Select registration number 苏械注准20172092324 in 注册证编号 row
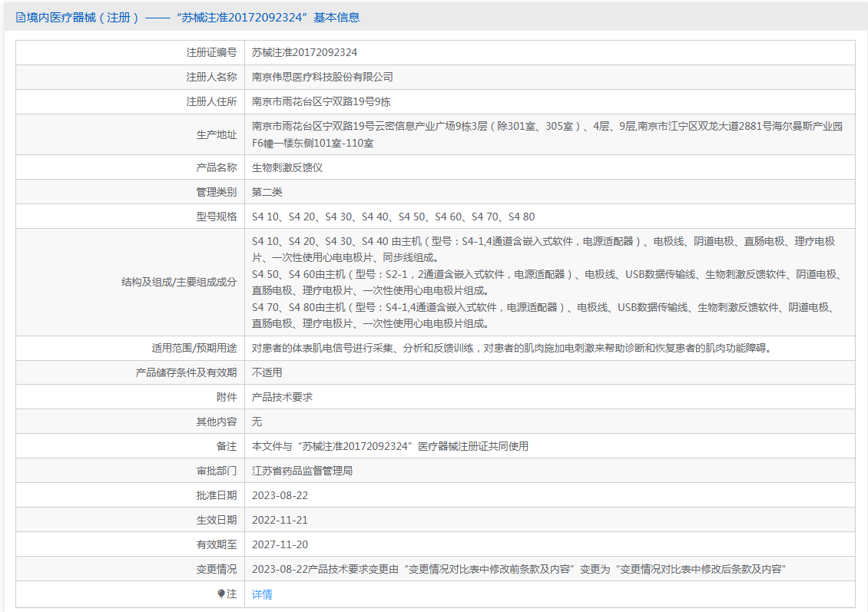Viewport: 868px width, 612px height. click(304, 52)
